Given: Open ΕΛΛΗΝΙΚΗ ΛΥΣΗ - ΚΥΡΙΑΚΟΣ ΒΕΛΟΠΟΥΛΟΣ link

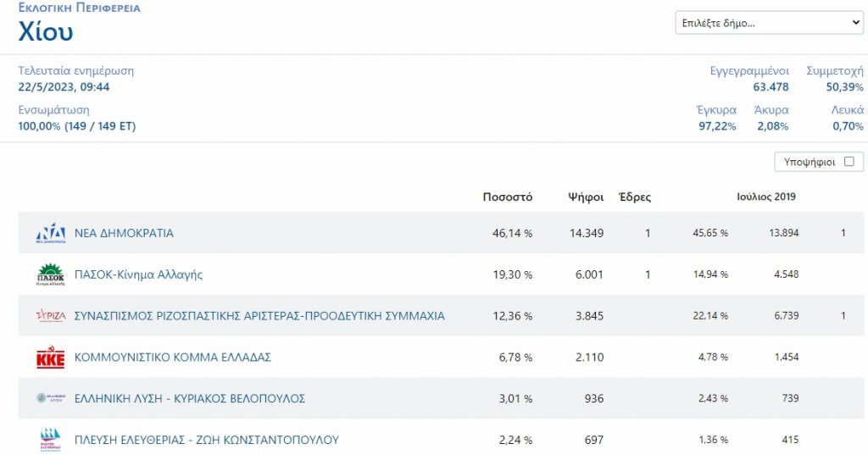Looking at the screenshot, I should click(x=190, y=398).
